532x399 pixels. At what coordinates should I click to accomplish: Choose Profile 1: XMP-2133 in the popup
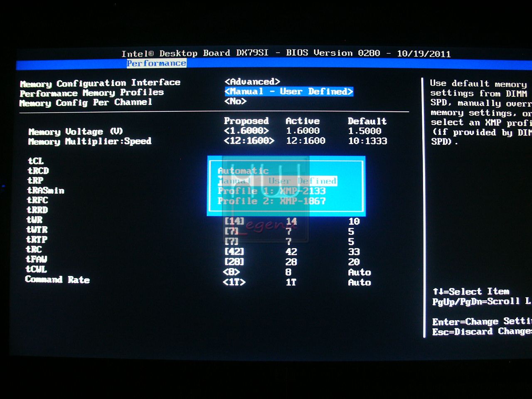click(271, 191)
